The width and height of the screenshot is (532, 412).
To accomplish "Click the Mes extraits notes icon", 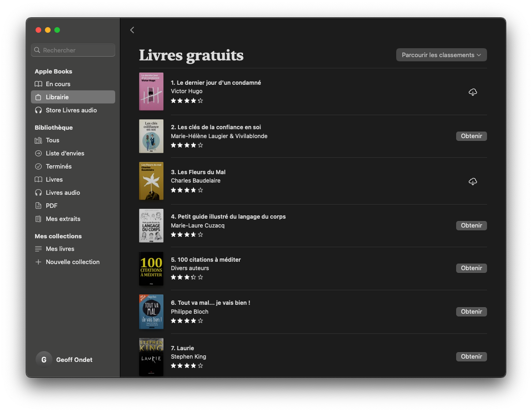I will coord(38,219).
